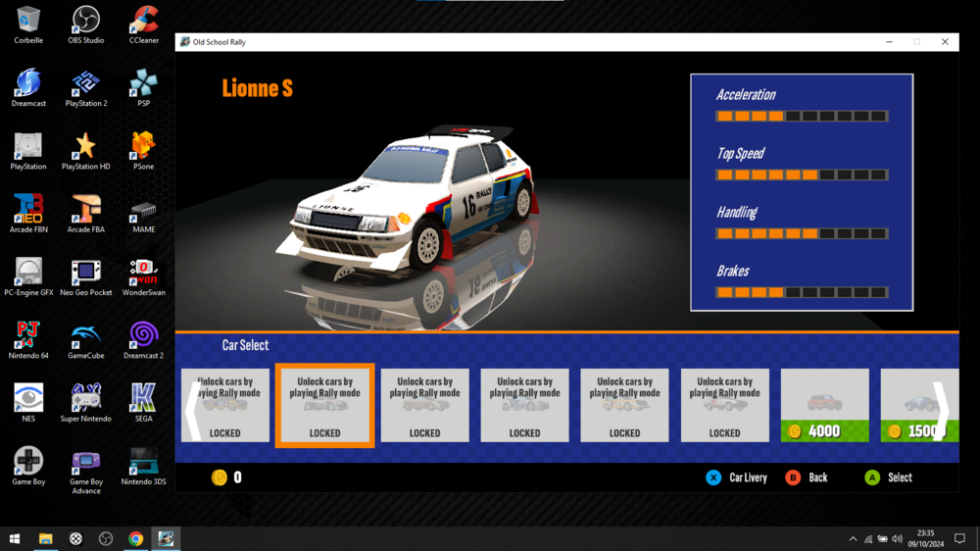The width and height of the screenshot is (980, 551).
Task: Show hidden system tray icons
Action: 853,538
